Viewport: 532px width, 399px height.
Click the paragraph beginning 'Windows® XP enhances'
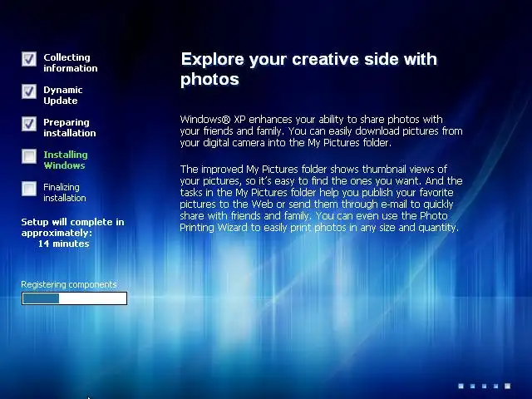coord(322,131)
